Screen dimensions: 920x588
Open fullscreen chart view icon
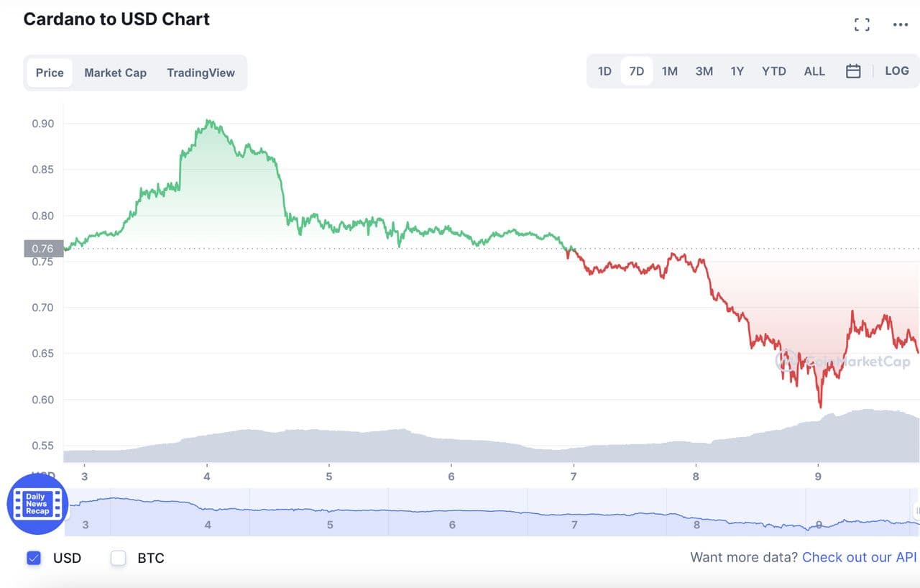tap(862, 24)
